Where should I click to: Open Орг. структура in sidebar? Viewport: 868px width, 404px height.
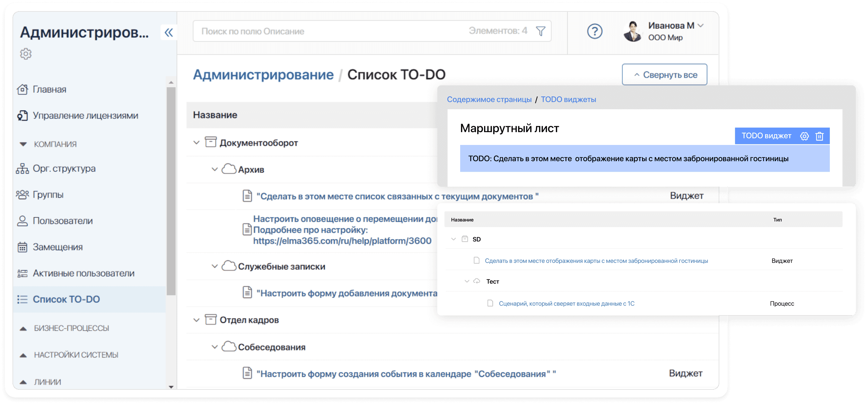(64, 169)
